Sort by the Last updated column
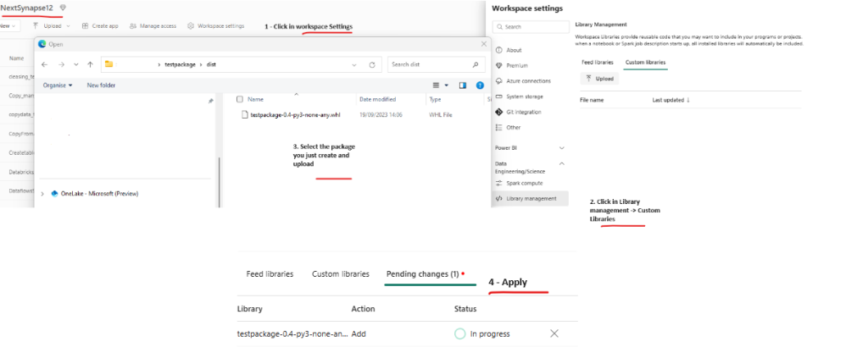 (x=671, y=100)
